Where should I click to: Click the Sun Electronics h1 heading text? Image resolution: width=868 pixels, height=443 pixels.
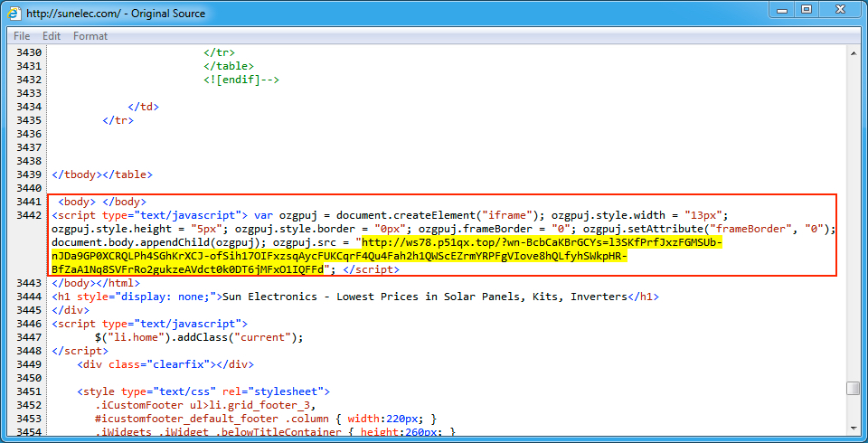(x=425, y=297)
